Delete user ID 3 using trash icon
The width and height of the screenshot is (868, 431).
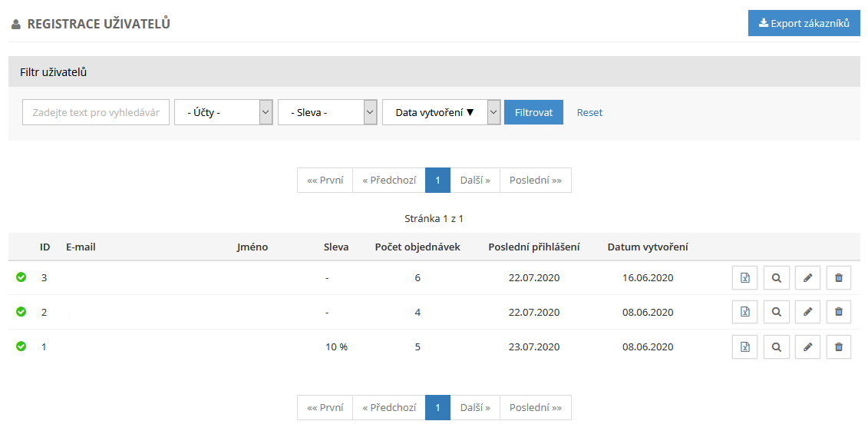coord(838,277)
